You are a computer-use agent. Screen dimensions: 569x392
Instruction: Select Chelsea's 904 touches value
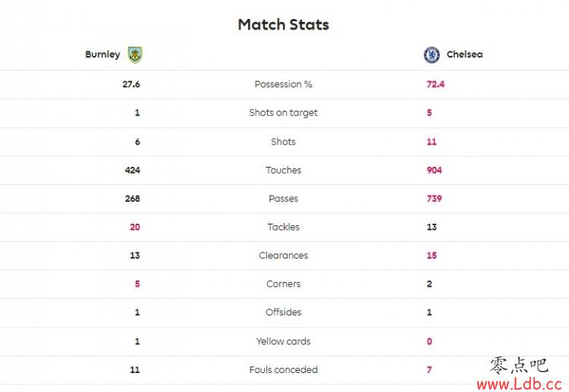pos(434,170)
